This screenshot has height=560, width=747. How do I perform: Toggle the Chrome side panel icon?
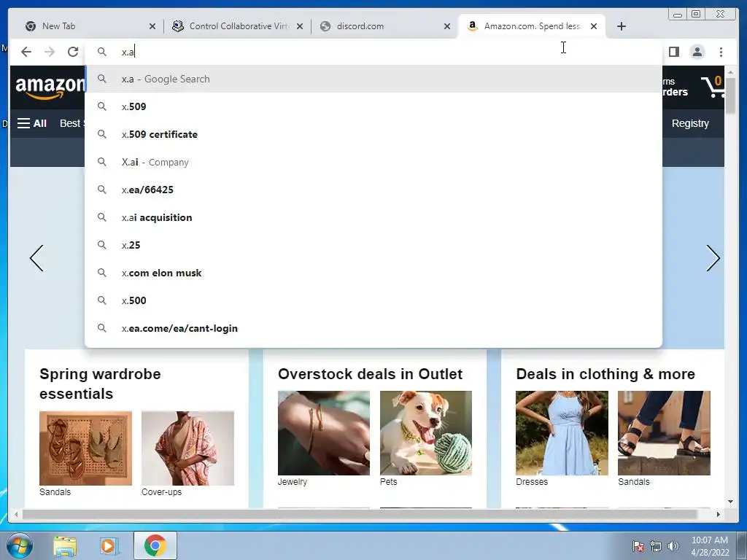click(673, 52)
